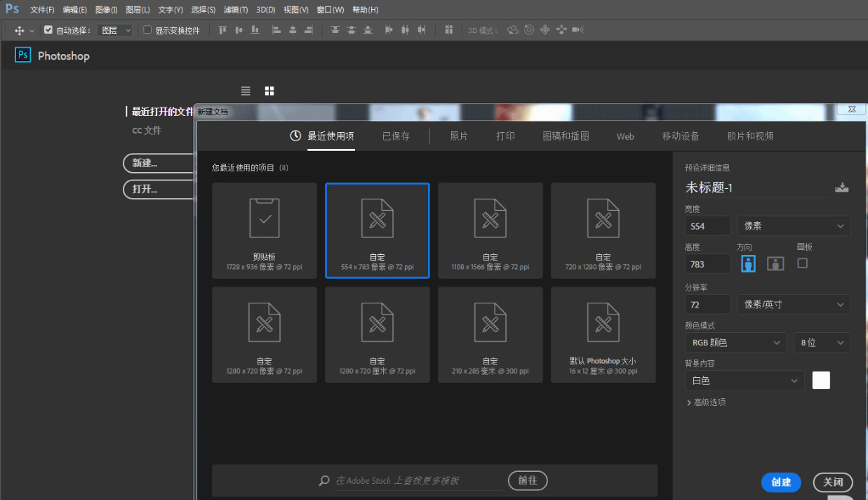Open width unit dropdown 像素

(x=794, y=226)
